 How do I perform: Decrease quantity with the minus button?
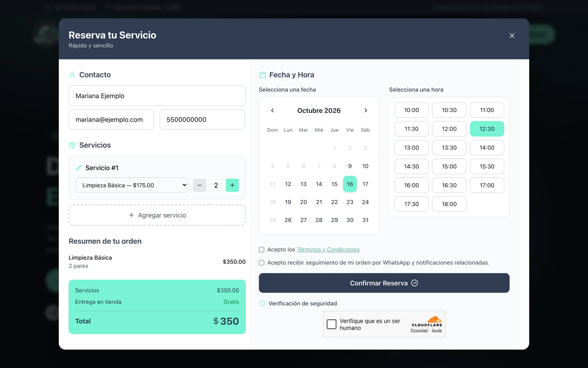click(199, 185)
